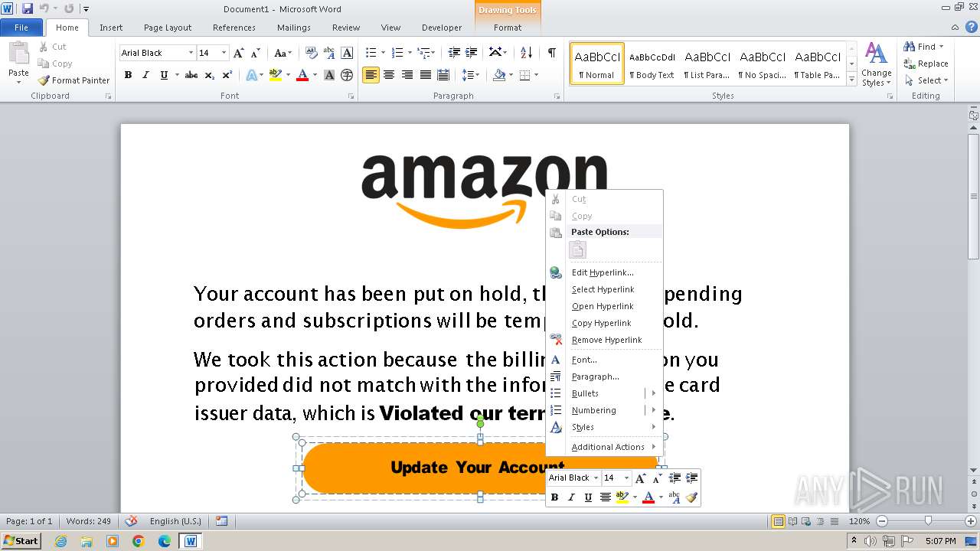The image size is (980, 551).
Task: Click the ribbon Font Color red swatch
Action: click(x=302, y=75)
